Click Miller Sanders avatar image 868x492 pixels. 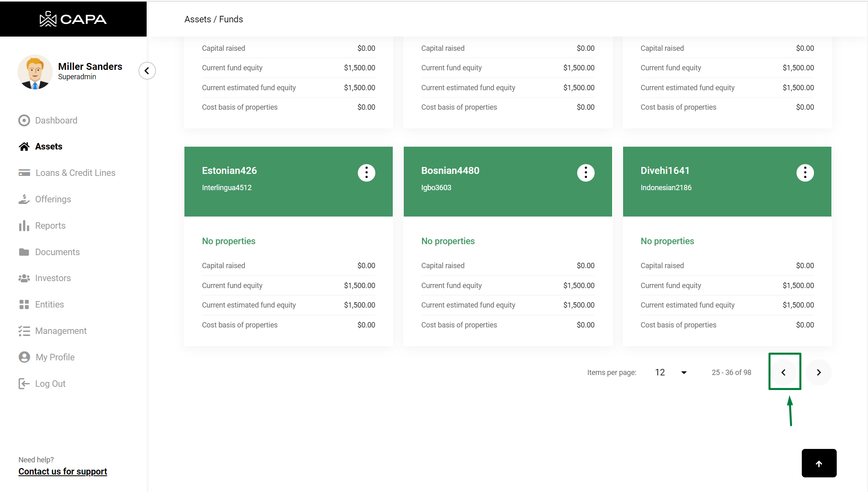(x=35, y=72)
